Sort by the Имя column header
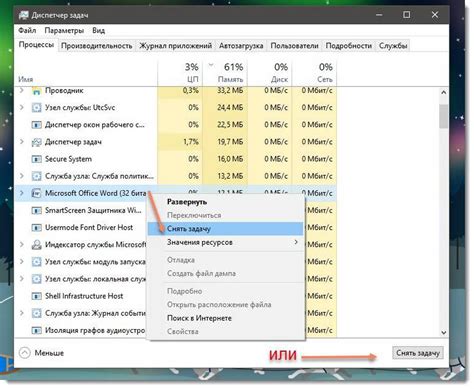 [86, 73]
